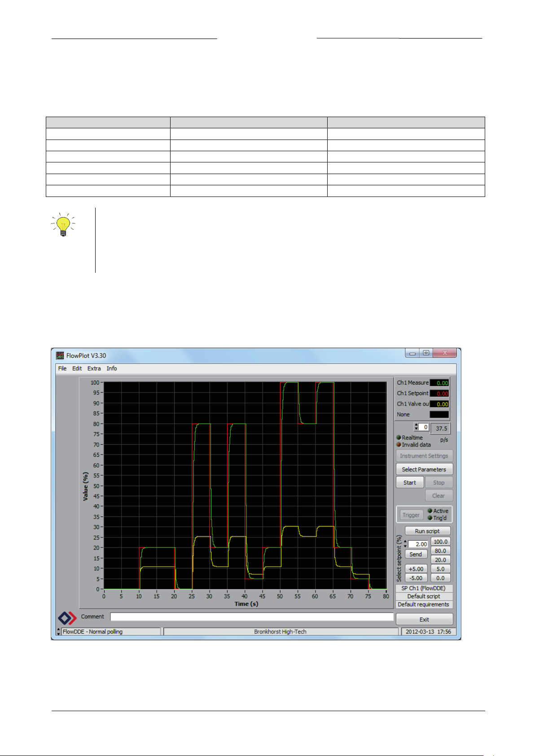Click the Realtime indicator LED
Viewport: 535px width, 756px height.
(x=399, y=437)
